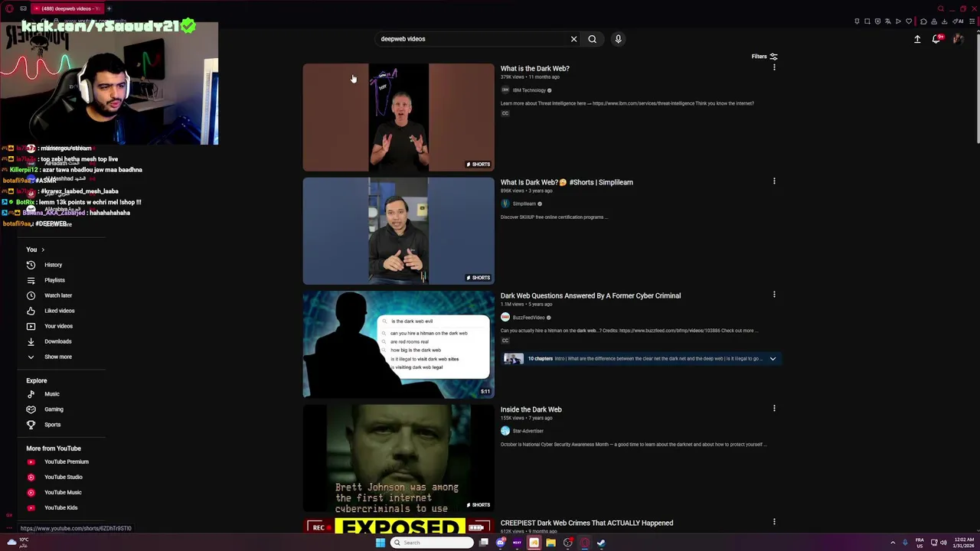Viewport: 980px width, 551px height.
Task: Open title 'CREEPIEST Dark Web Crimes That ACTUALLY Happened'
Action: (586, 523)
